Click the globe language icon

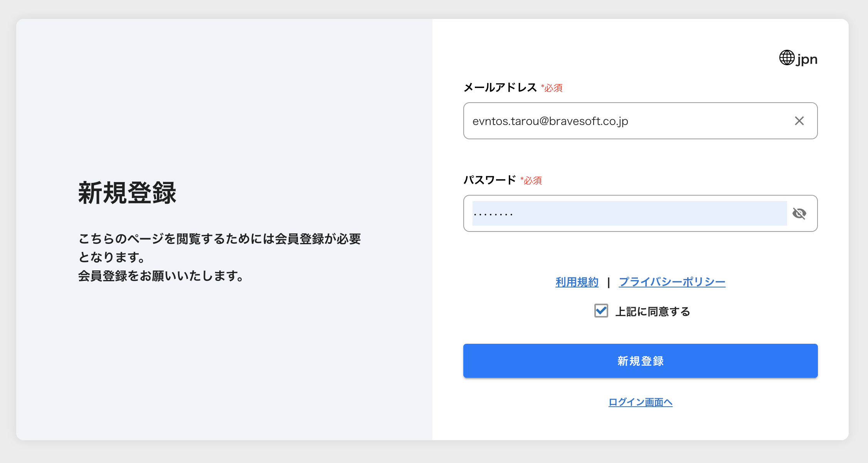[787, 58]
